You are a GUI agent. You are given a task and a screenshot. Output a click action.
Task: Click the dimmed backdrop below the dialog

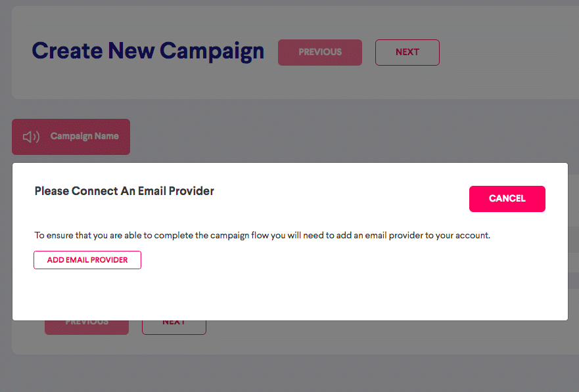click(289, 372)
